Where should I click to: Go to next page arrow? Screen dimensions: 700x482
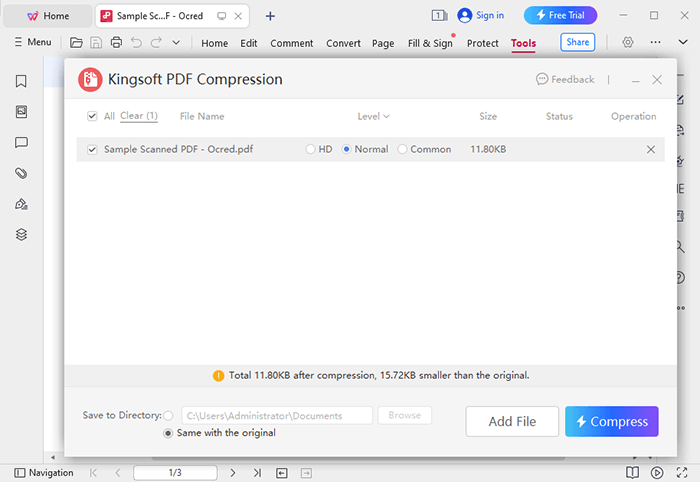[x=233, y=473]
